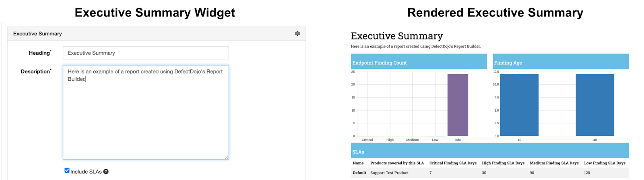644x180 pixels.
Task: Toggle the Include SLAs checkbox
Action: [67, 170]
